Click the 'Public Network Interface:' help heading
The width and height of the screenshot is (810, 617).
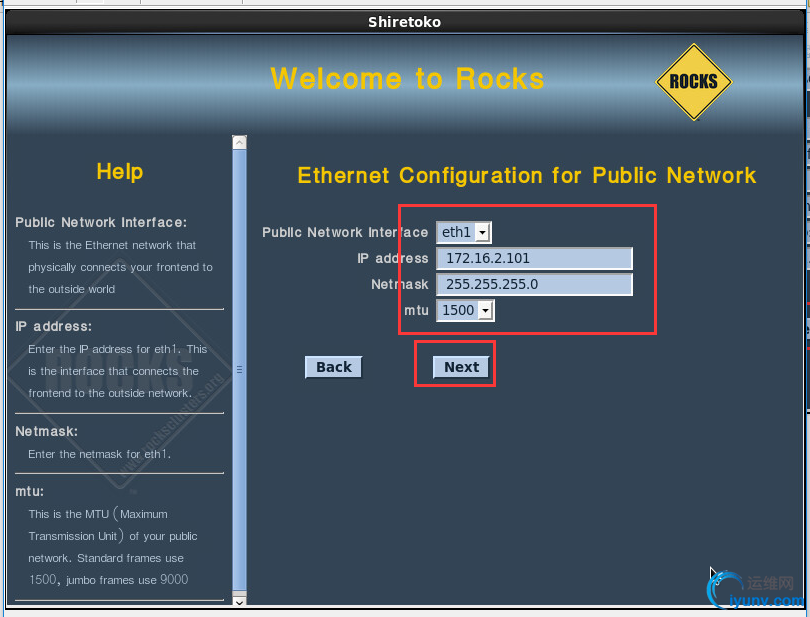[101, 222]
